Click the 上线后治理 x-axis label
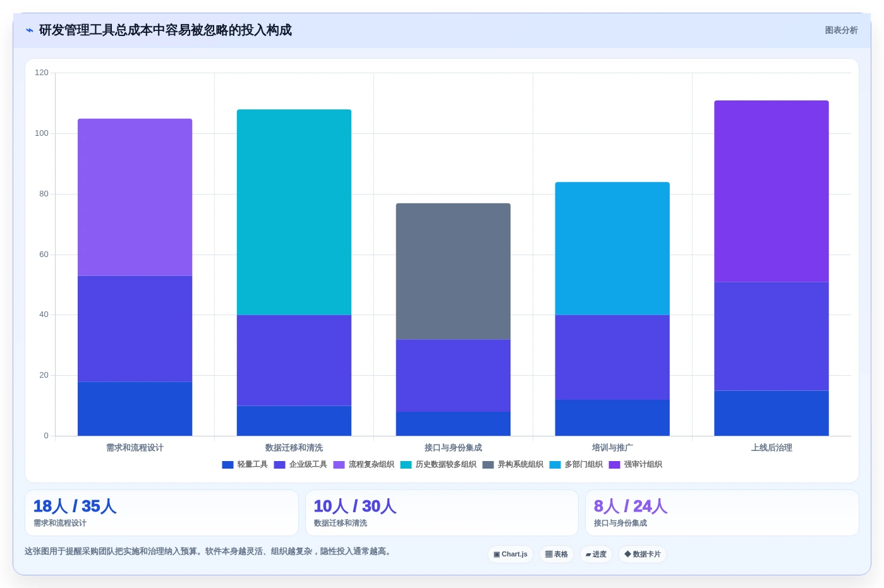The height and width of the screenshot is (588, 884). pyautogui.click(x=772, y=448)
